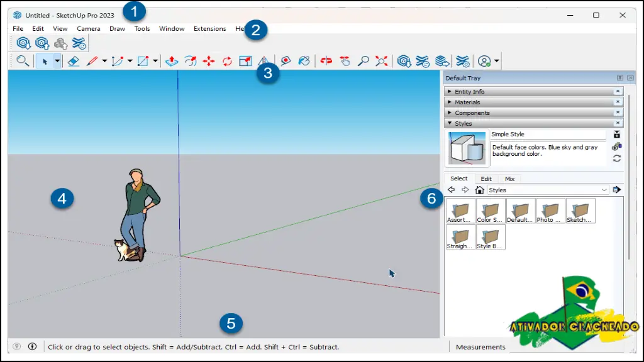Screen dimensions: 644x362
Task: Open the Default Styles folder
Action: tap(520, 211)
